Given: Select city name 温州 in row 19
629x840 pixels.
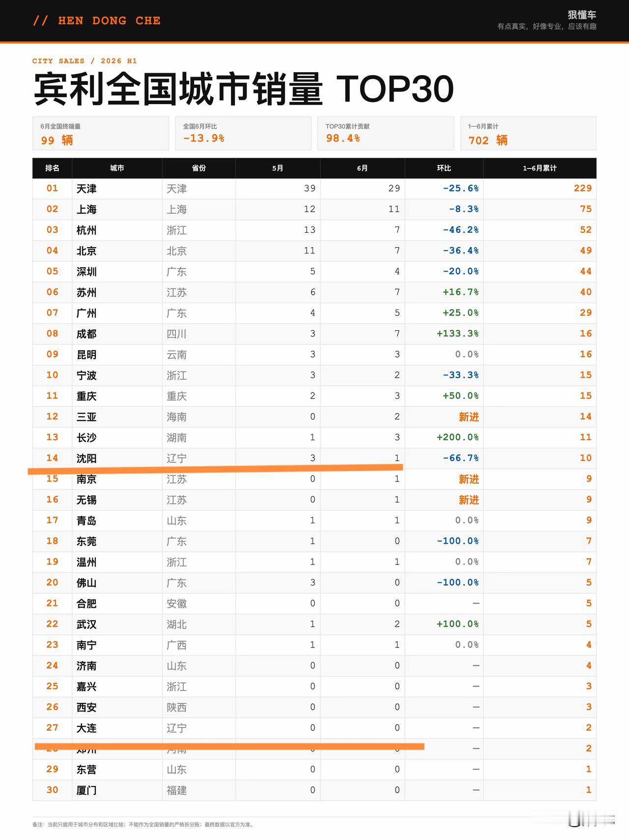Looking at the screenshot, I should coord(86,562).
